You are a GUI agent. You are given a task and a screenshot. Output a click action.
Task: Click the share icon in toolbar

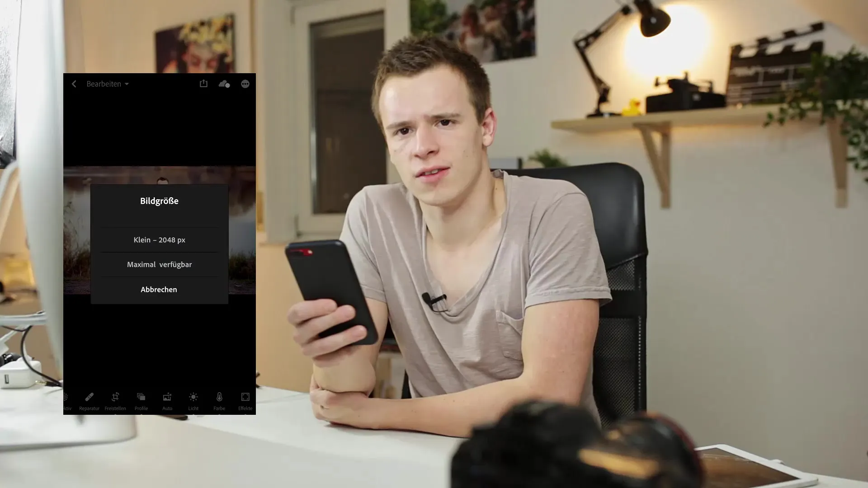click(x=204, y=84)
